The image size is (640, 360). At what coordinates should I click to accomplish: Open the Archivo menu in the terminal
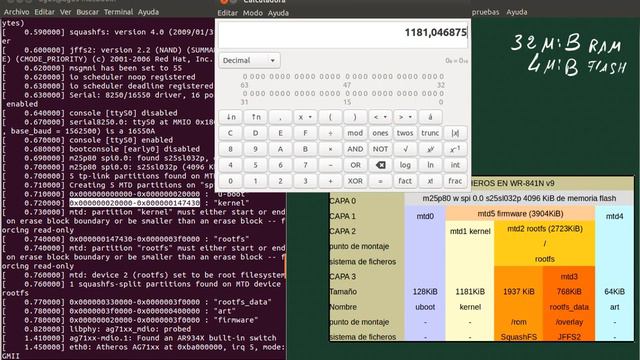pos(16,12)
